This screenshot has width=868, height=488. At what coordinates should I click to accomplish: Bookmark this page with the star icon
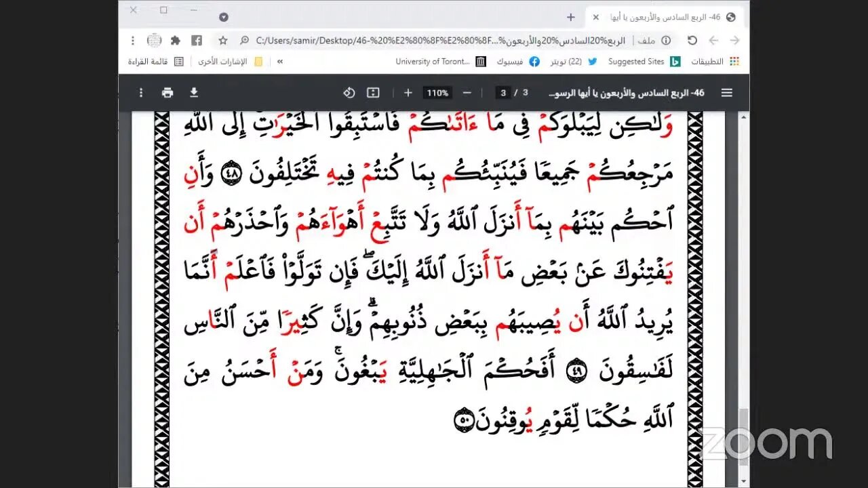(x=223, y=41)
